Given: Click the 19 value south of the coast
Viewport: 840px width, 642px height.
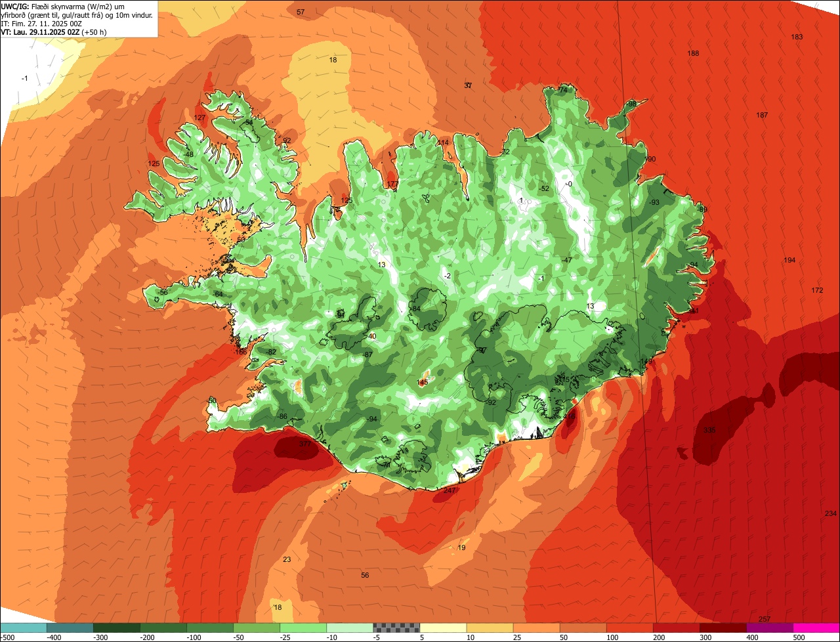Looking at the screenshot, I should (x=461, y=548).
